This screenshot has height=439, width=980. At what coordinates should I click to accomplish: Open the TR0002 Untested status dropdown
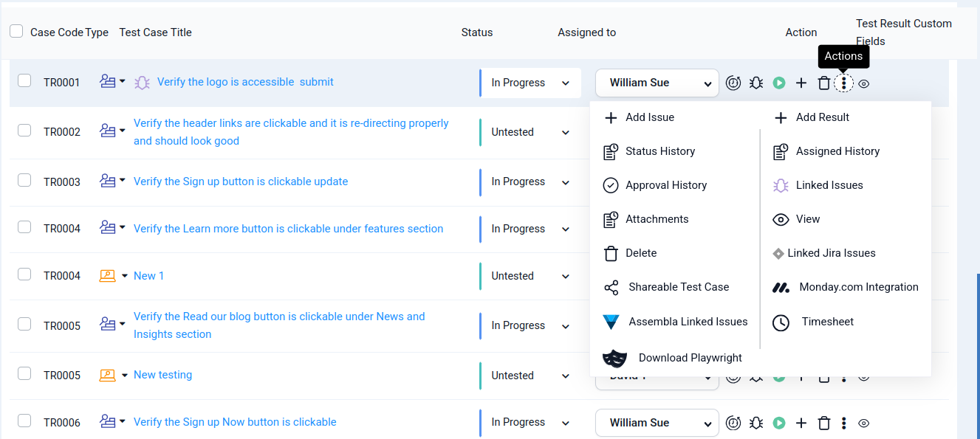[530, 132]
